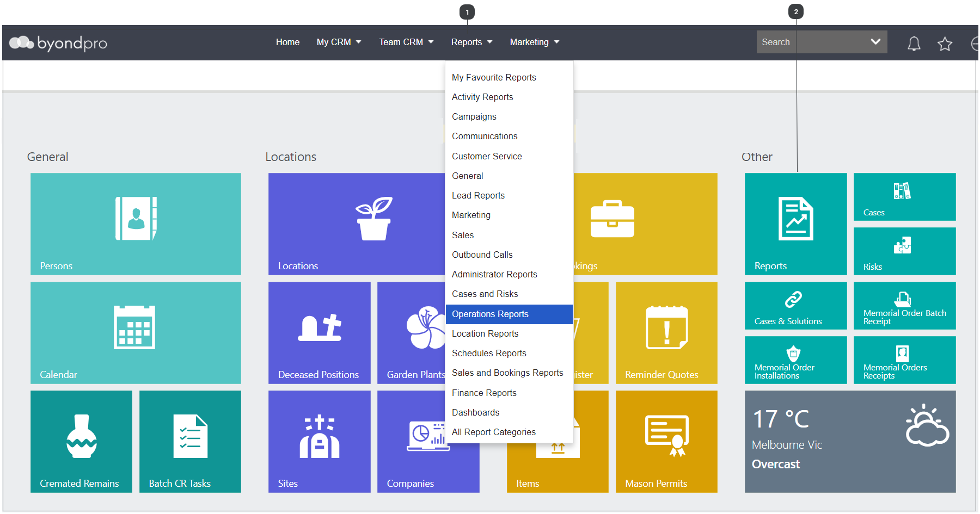This screenshot has width=980, height=514.
Task: Open Memorial Order Batch Receipt tile
Action: tap(904, 305)
